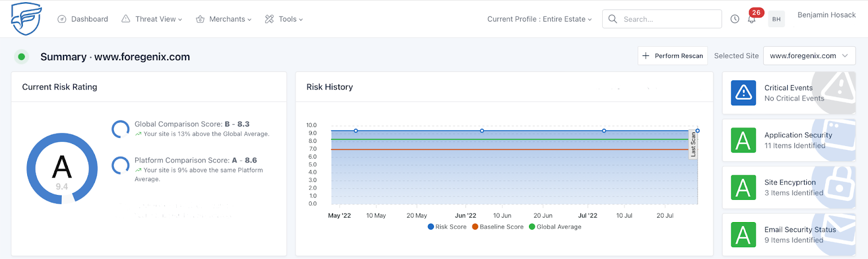
Task: Click the Dashboard compass icon
Action: pyautogui.click(x=62, y=19)
